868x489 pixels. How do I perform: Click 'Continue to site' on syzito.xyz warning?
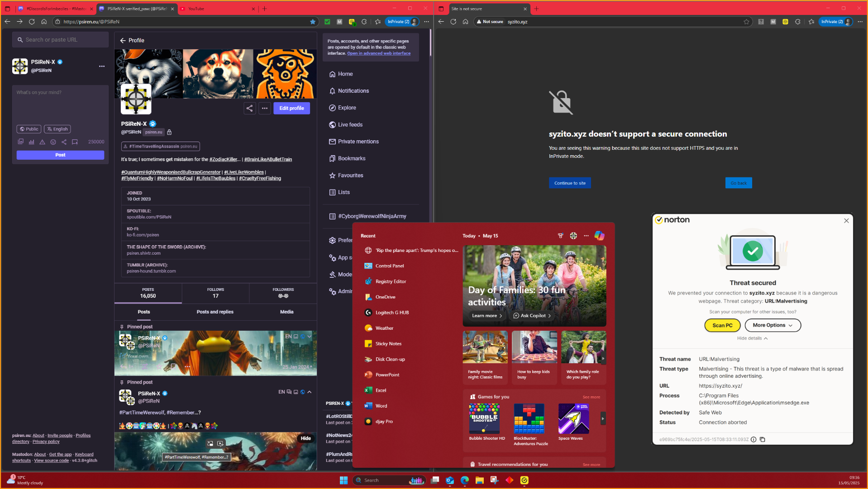pos(570,183)
